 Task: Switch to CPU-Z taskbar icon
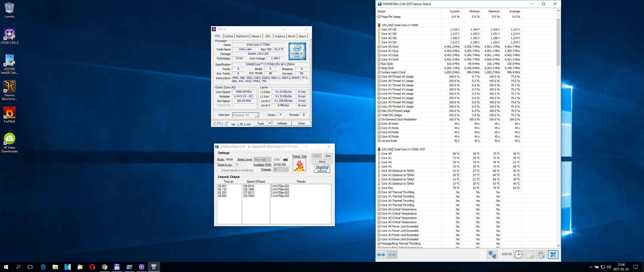click(x=142, y=267)
